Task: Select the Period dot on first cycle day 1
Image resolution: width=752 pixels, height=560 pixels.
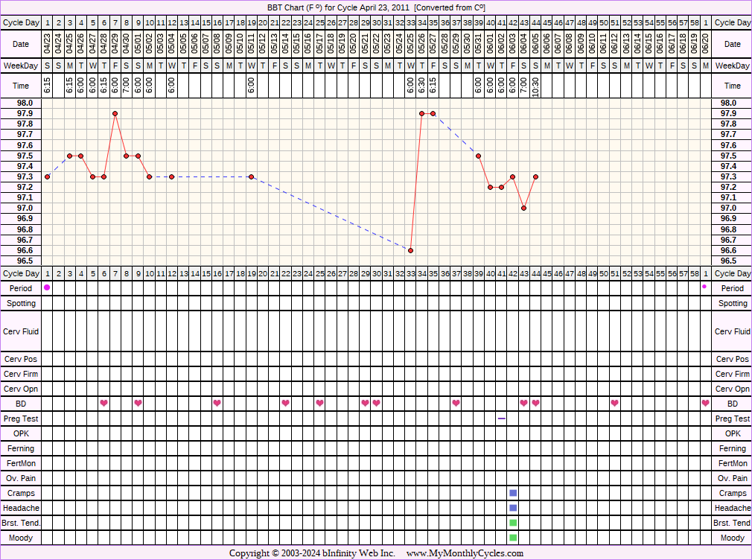Action: coord(47,287)
